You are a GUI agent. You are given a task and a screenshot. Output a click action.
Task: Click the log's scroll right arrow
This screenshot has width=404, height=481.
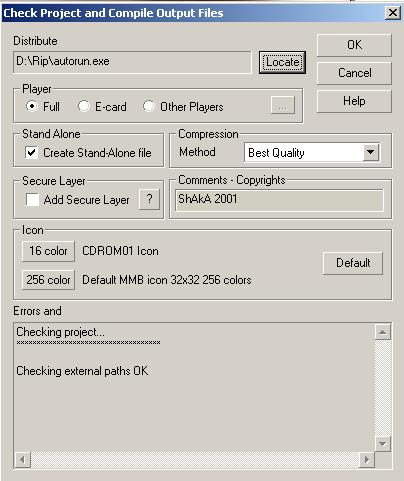point(367,460)
